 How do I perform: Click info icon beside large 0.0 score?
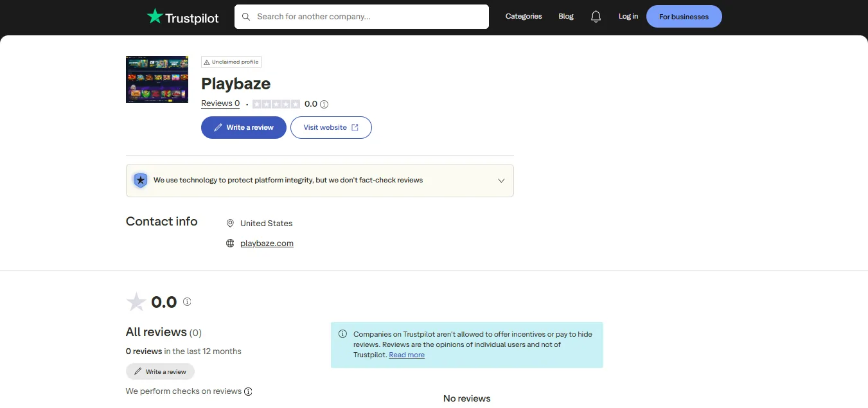187,301
